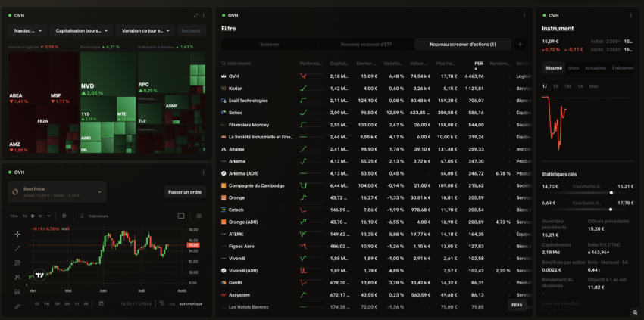
Task: Click red 15,09 price label on chart axis
Action: [193, 245]
